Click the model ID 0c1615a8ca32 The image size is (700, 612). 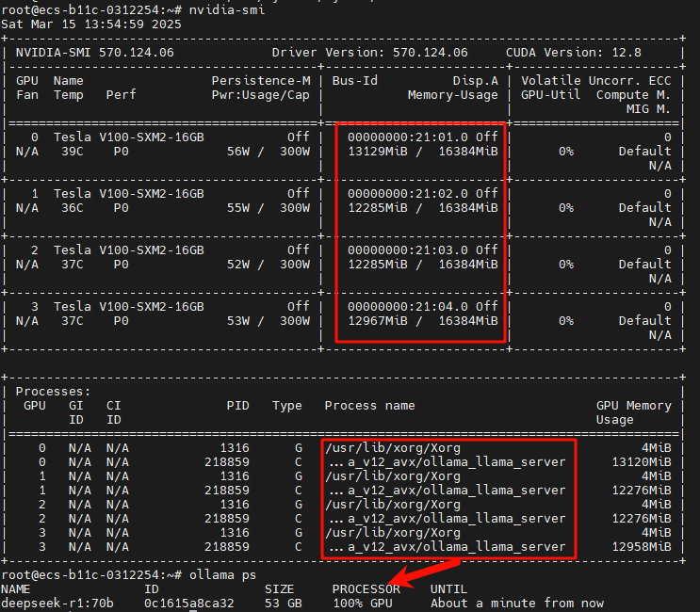(189, 603)
